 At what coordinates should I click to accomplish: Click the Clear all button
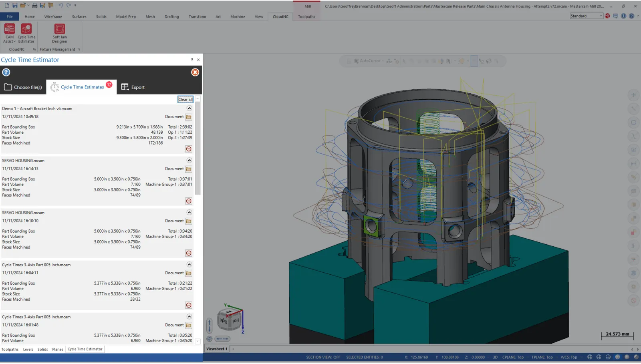pos(185,99)
